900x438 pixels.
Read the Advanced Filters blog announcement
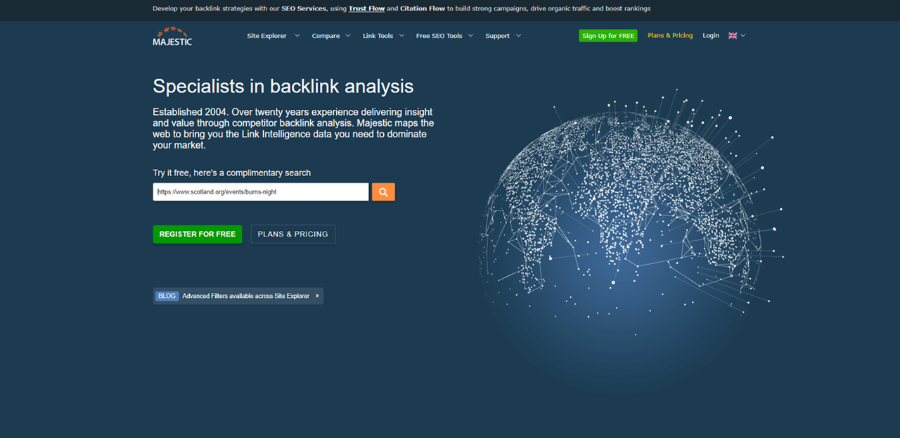pos(245,296)
